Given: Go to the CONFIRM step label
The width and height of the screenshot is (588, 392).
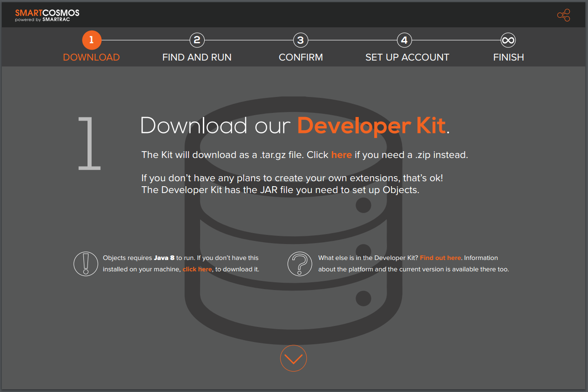Looking at the screenshot, I should [301, 57].
